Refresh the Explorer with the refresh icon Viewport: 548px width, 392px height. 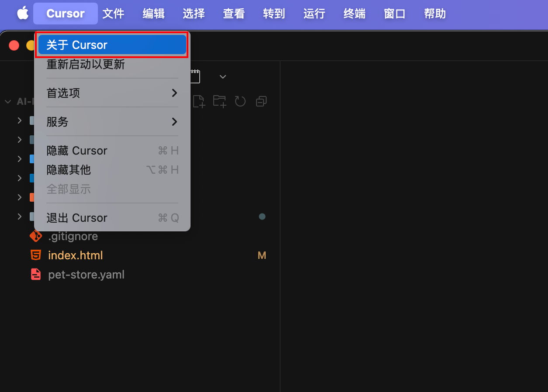click(240, 101)
